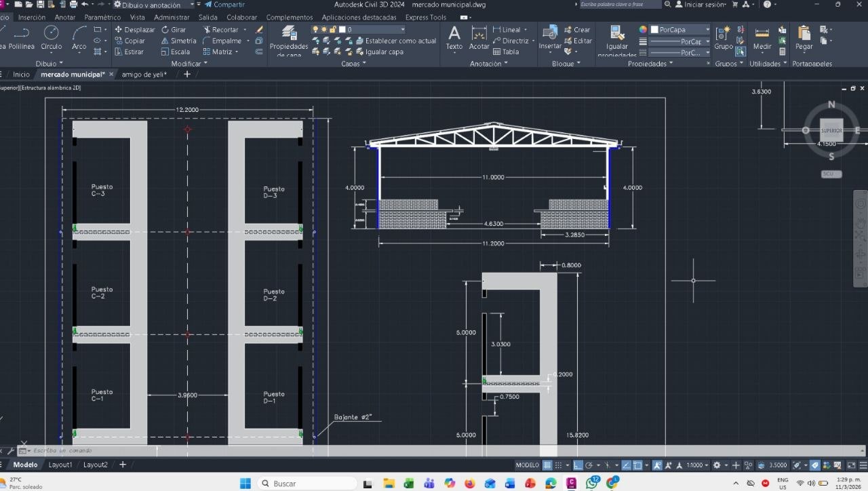The width and height of the screenshot is (868, 491).
Task: Click the Empalme (fillet) tool
Action: [222, 41]
